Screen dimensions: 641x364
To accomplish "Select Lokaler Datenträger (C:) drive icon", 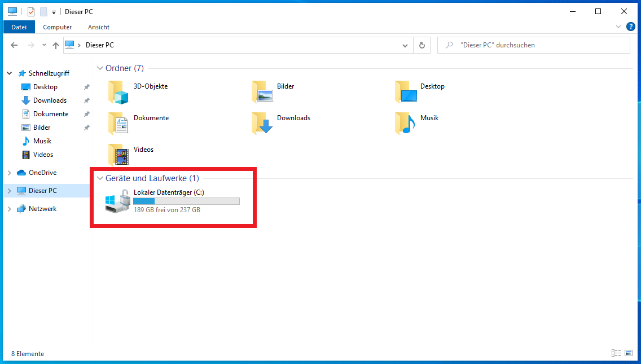I will pyautogui.click(x=118, y=201).
